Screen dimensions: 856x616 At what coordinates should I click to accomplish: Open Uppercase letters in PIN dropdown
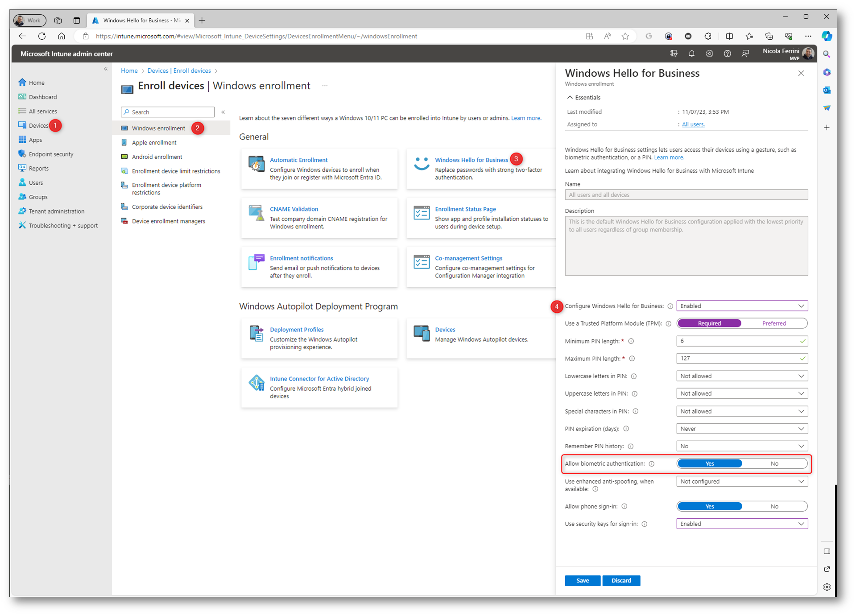pyautogui.click(x=742, y=393)
